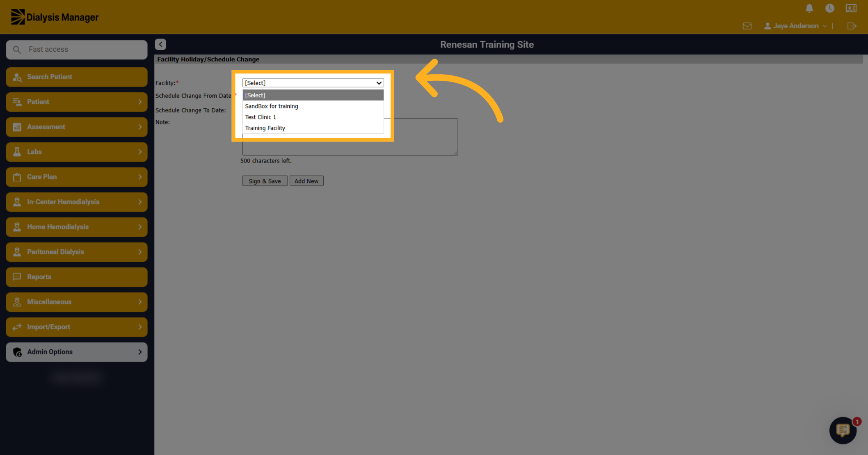Click the Care Plan clipboard icon
This screenshot has height=455, width=868.
[x=17, y=177]
